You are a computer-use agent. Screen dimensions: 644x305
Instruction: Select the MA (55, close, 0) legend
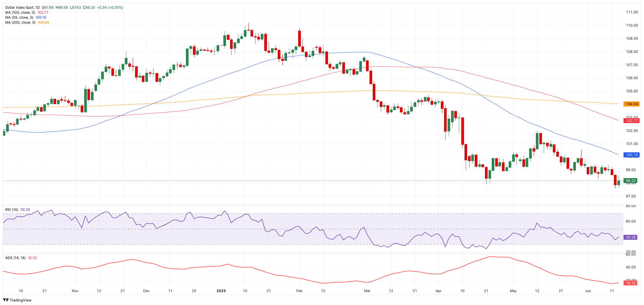[x=19, y=18]
